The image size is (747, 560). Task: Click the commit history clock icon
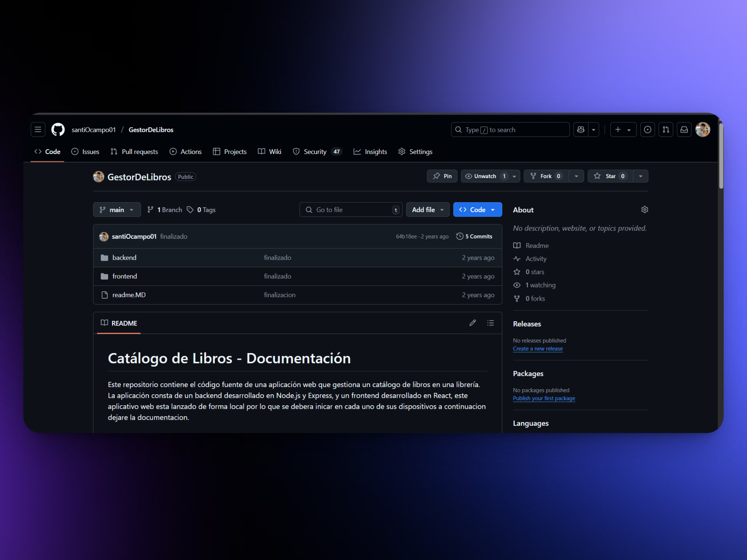459,236
